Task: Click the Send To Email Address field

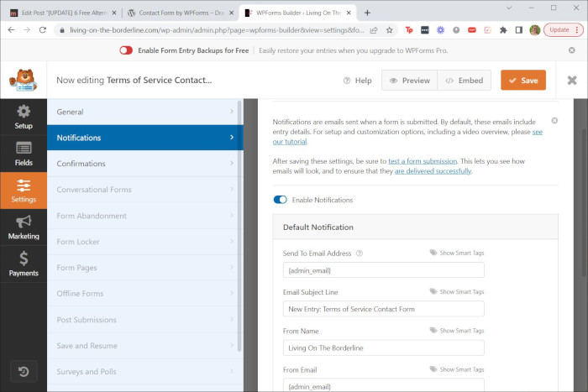Action: point(384,270)
